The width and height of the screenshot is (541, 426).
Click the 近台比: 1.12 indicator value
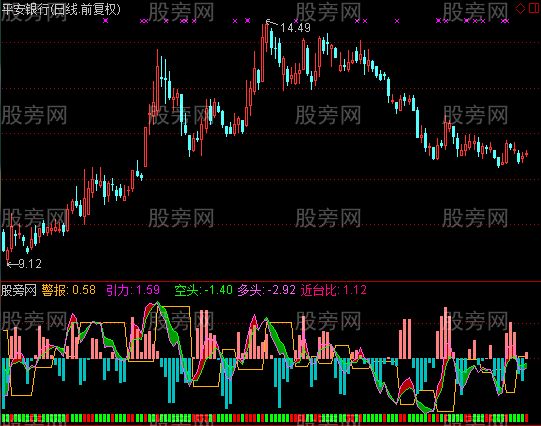click(334, 290)
